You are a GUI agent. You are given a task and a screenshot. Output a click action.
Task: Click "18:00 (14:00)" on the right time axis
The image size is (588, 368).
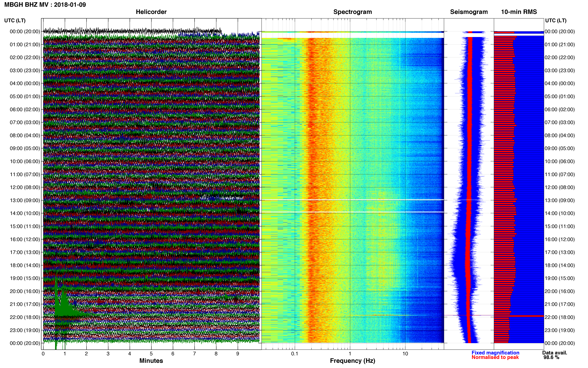tap(560, 265)
